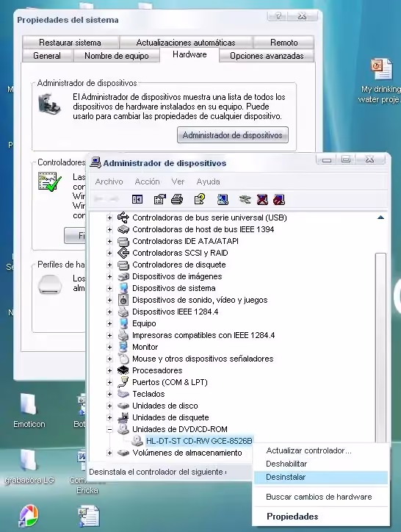The image size is (401, 532).
Task: Switch to the Remoto tab
Action: (284, 43)
